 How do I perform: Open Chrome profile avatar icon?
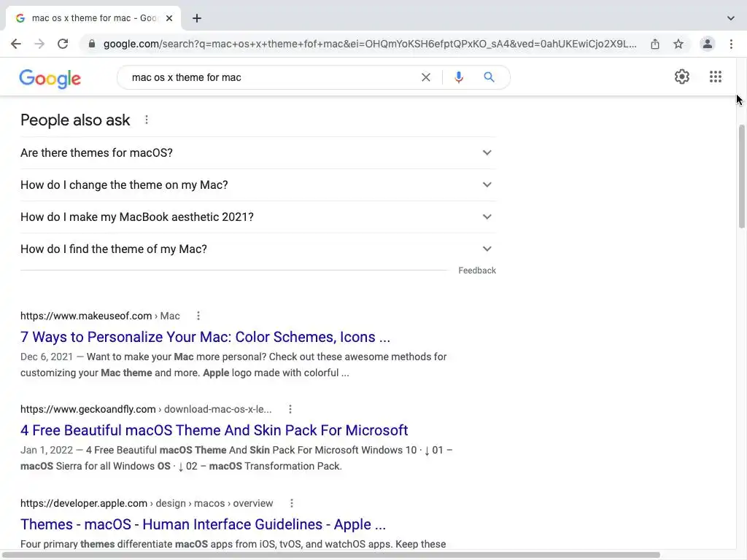[x=708, y=44]
